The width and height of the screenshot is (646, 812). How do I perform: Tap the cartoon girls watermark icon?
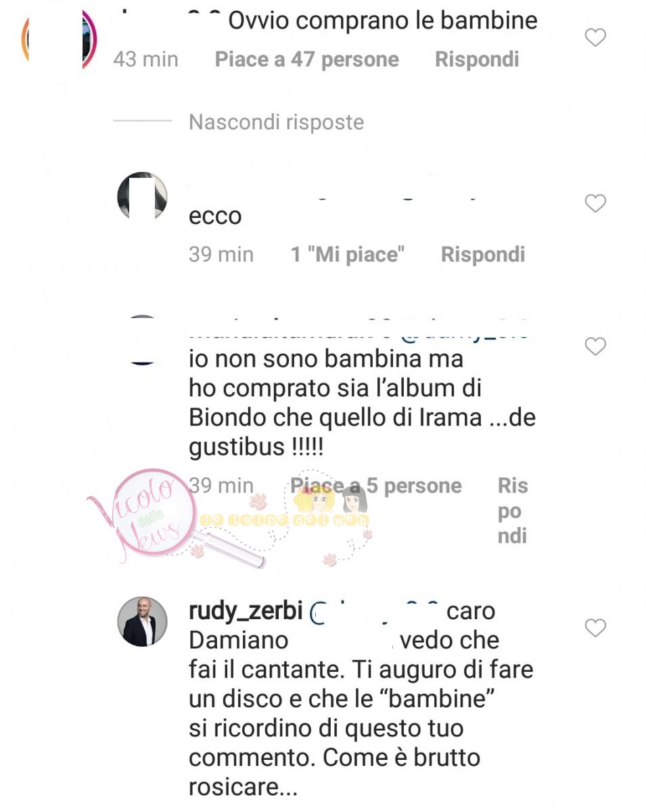pyautogui.click(x=331, y=501)
